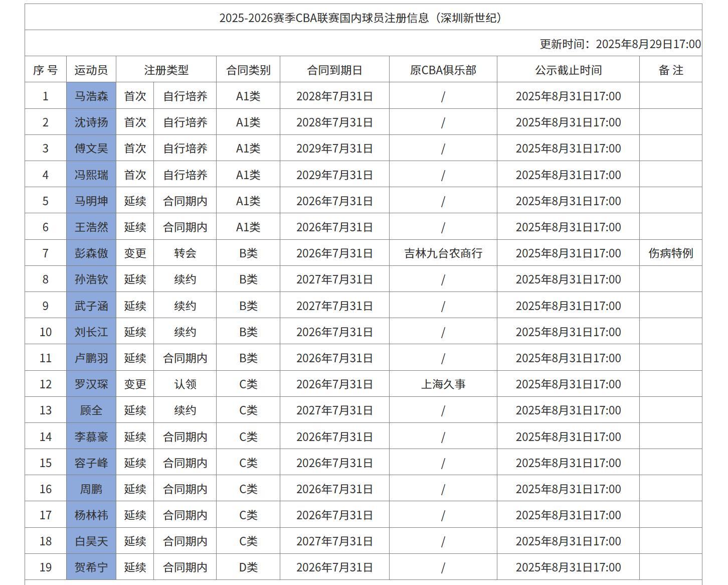Click the 合同到期日 column header
Screen dimensions: 728x585
pyautogui.click(x=334, y=70)
